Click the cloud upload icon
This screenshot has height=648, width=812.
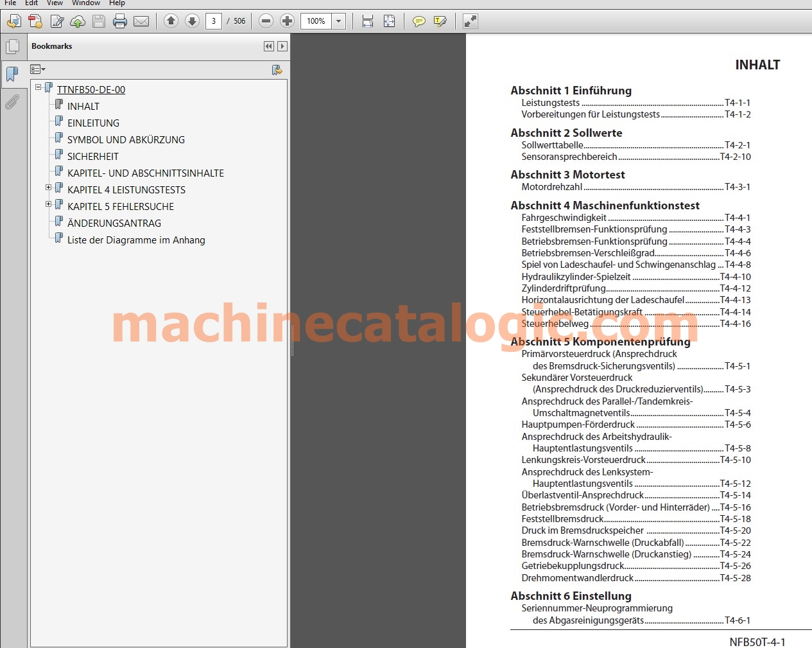tap(78, 22)
